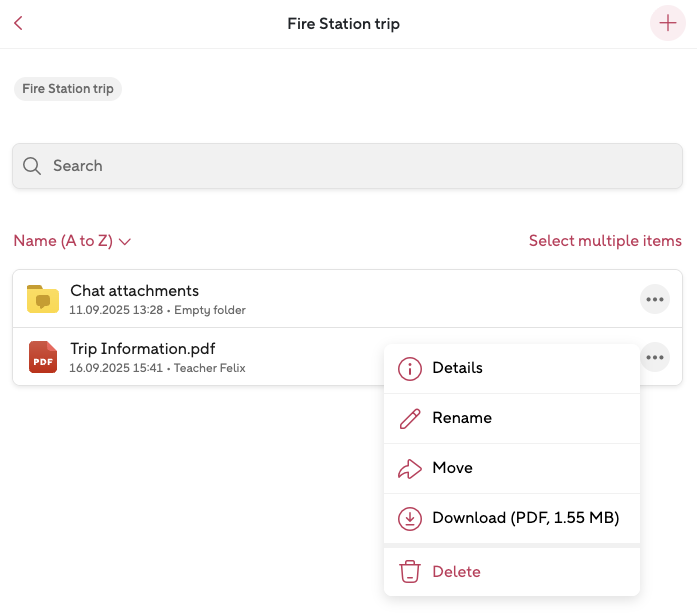The height and width of the screenshot is (613, 697).
Task: Click the red PDF file icon
Action: [x=43, y=357]
